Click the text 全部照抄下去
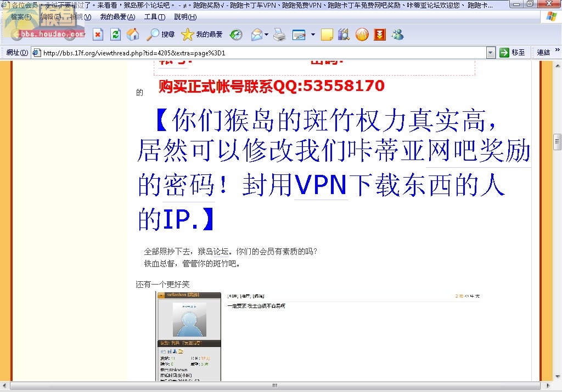Image resolution: width=562 pixels, height=392 pixels. point(167,251)
